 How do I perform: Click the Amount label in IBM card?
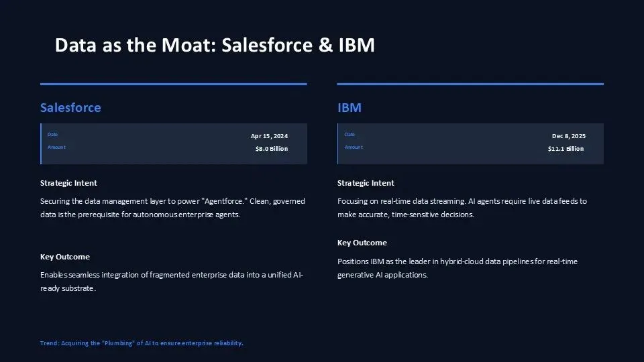point(354,147)
